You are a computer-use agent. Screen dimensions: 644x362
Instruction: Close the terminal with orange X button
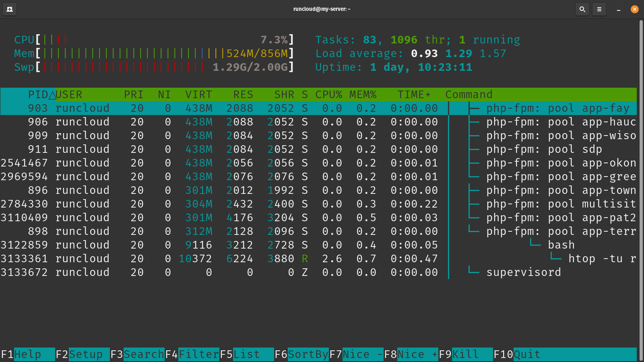coord(635,9)
